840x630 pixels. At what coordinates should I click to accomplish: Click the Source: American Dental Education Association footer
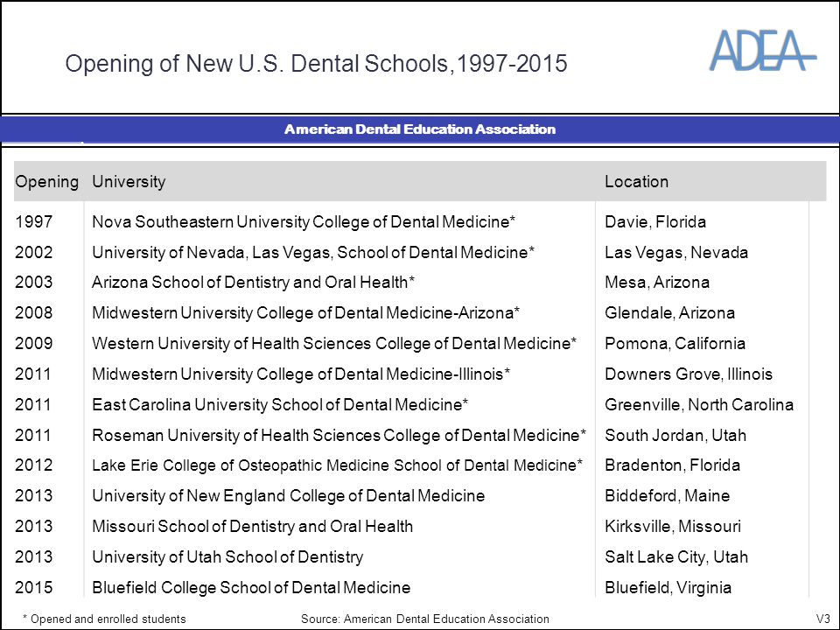tap(425, 619)
